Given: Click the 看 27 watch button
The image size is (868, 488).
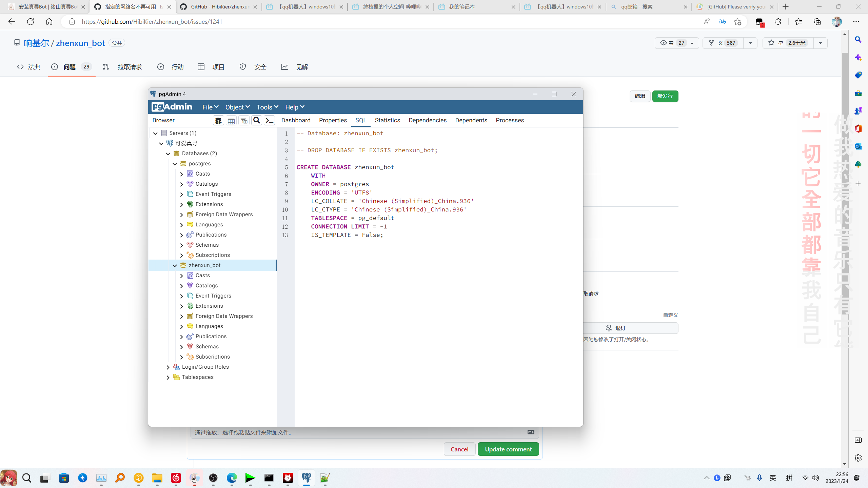Looking at the screenshot, I should 677,43.
